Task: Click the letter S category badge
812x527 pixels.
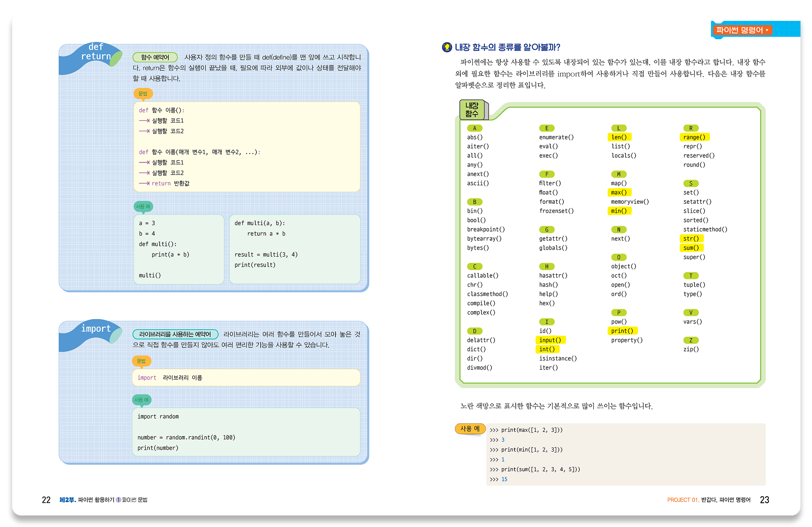Action: click(x=690, y=183)
